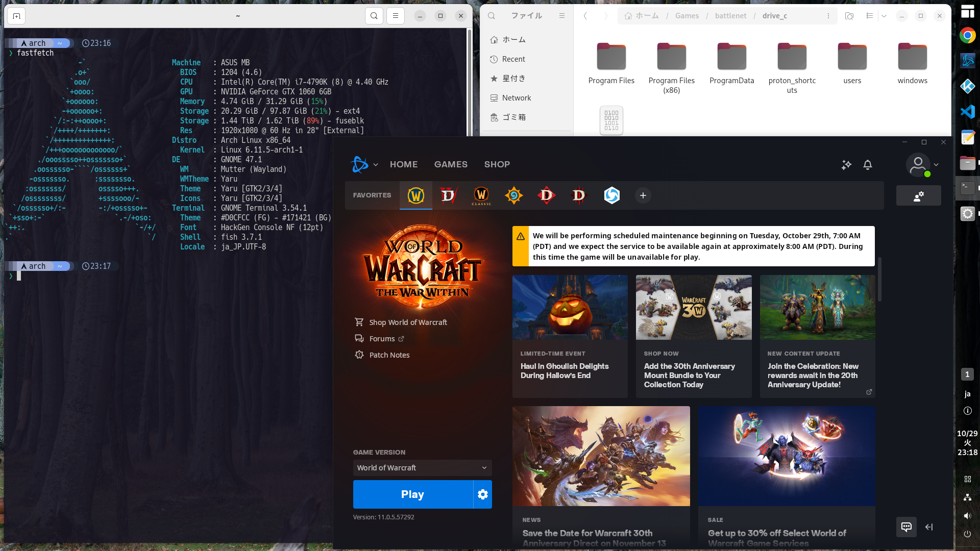Collapse the Battle.net social panel arrow
This screenshot has width=980, height=551.
[x=929, y=527]
